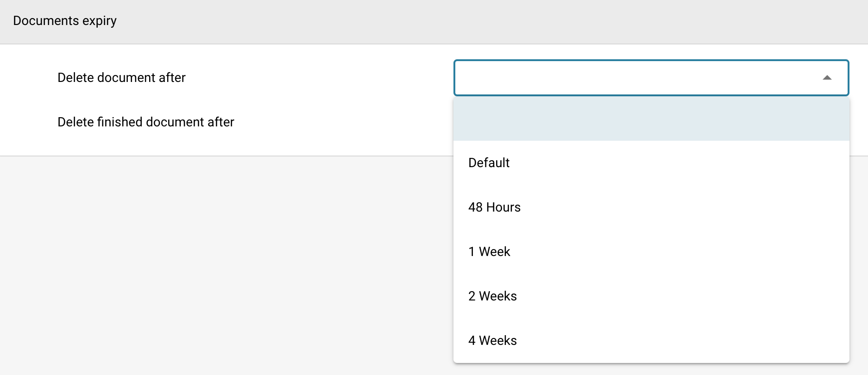This screenshot has height=375, width=868.
Task: Pick 2 Weeks in the dropdown list
Action: pos(492,296)
